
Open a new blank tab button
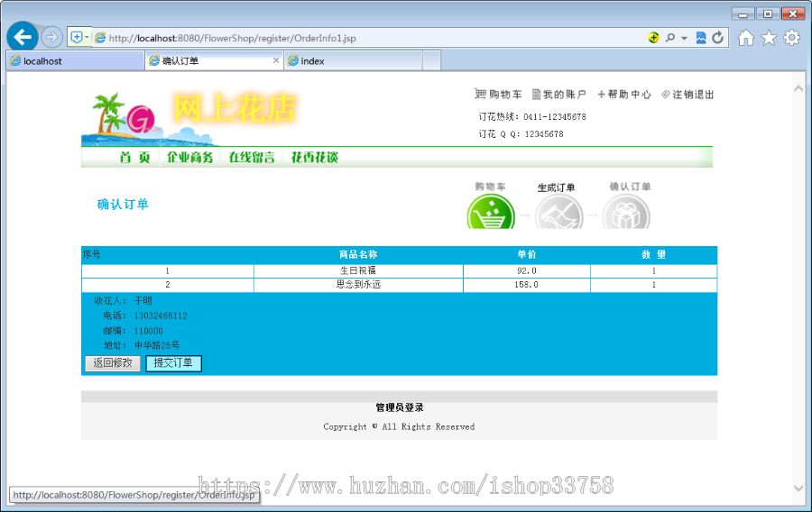click(431, 61)
